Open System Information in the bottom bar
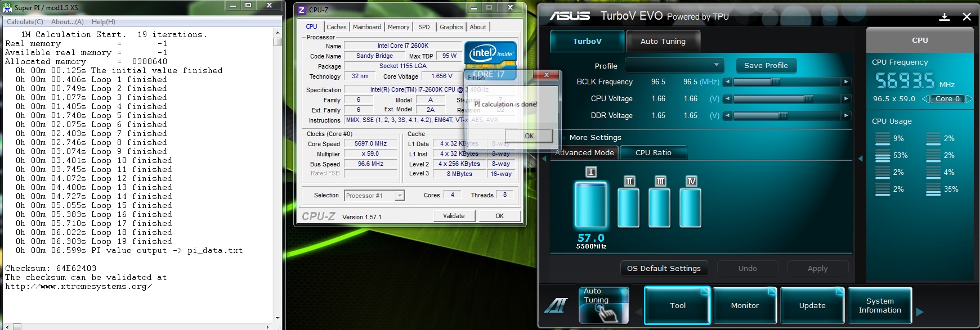This screenshot has height=330, width=980. (x=880, y=306)
